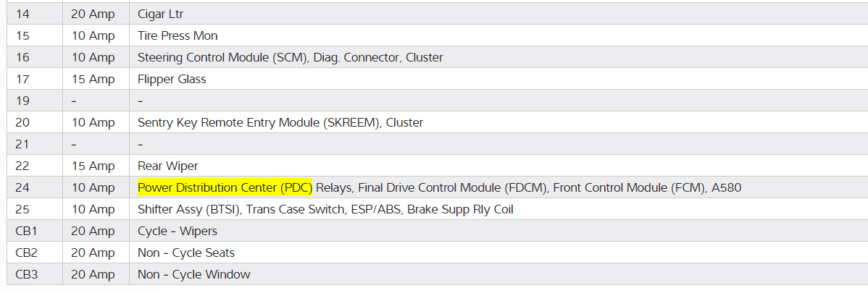Click the 15 Amp rating for Rear Wiper

(x=93, y=166)
